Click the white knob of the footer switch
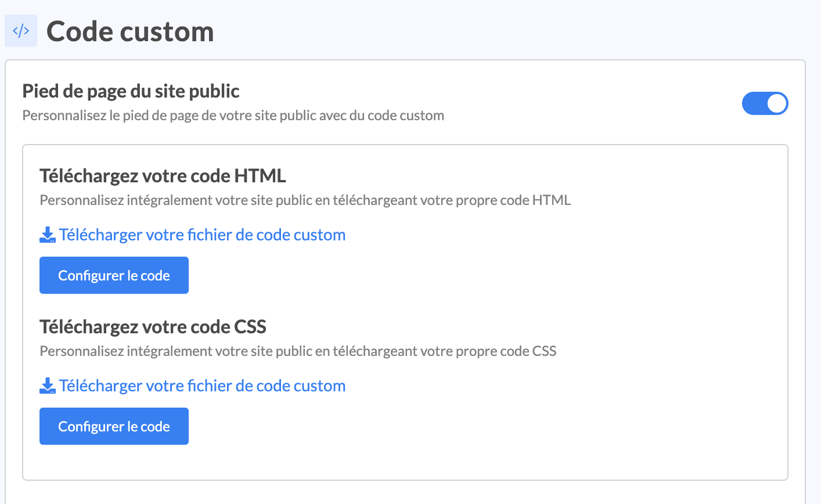The width and height of the screenshot is (821, 504). (777, 103)
